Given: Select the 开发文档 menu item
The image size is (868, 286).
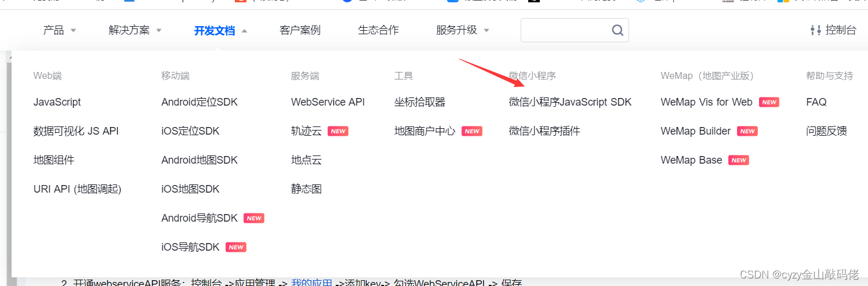Looking at the screenshot, I should (x=215, y=30).
